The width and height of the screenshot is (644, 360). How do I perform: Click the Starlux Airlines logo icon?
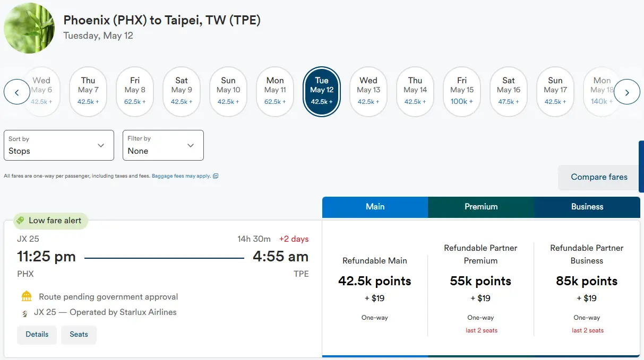point(25,313)
